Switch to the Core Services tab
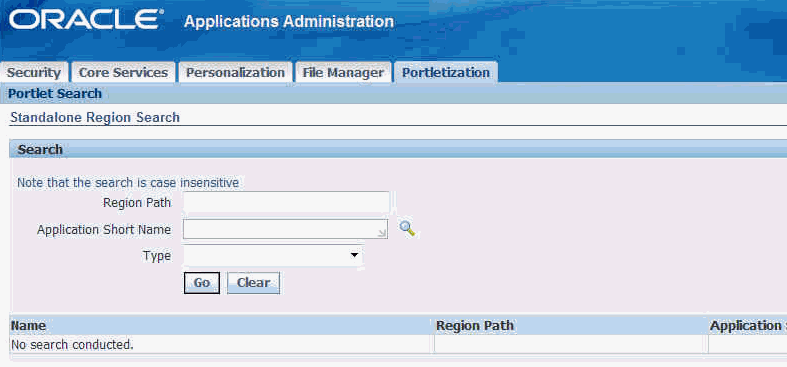Image resolution: width=787 pixels, height=367 pixels. coord(123,72)
